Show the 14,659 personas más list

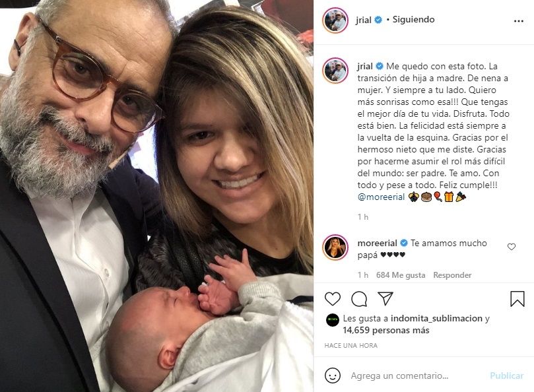click(386, 331)
